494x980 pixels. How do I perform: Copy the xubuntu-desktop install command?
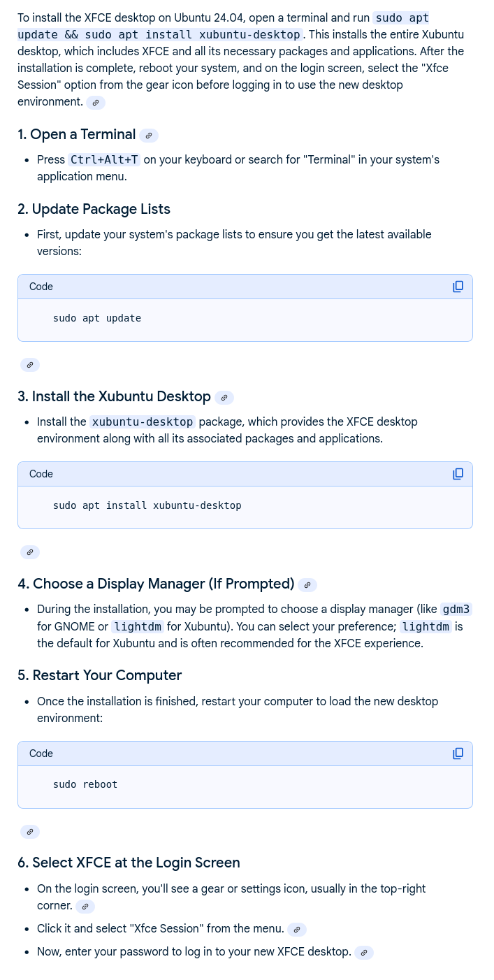458,474
